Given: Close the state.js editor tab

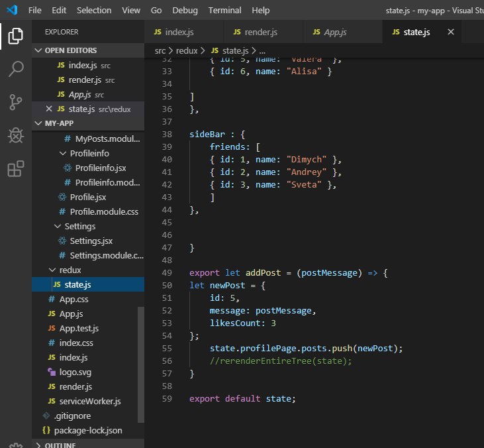Looking at the screenshot, I should 451,32.
